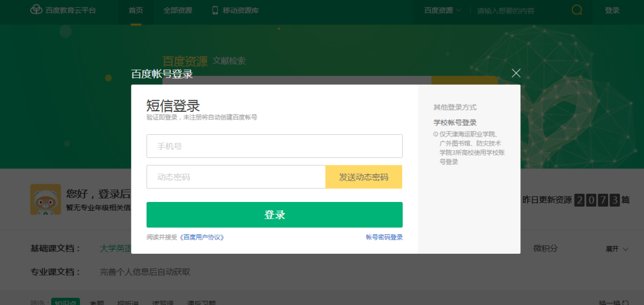Click the mobile phone icon beside 移动资源库

coord(215,10)
